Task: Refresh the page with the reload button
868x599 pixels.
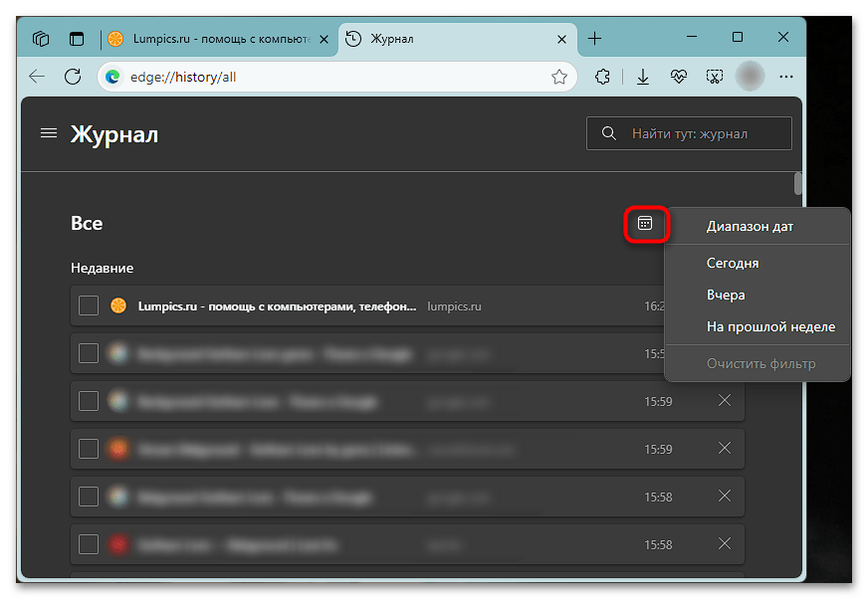Action: 72,77
